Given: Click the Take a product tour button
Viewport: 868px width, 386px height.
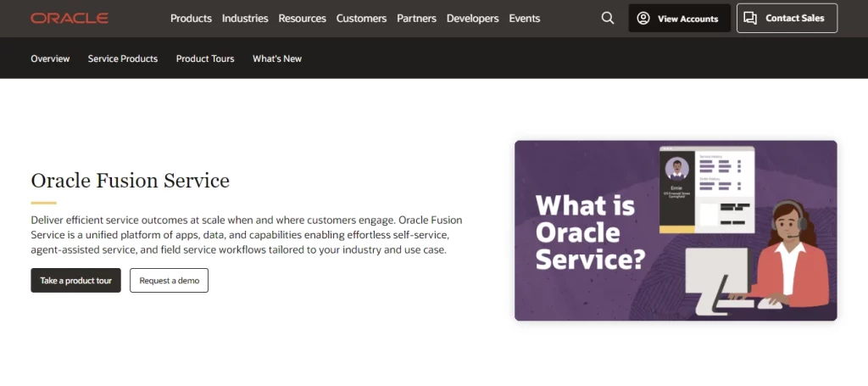Looking at the screenshot, I should pos(75,280).
